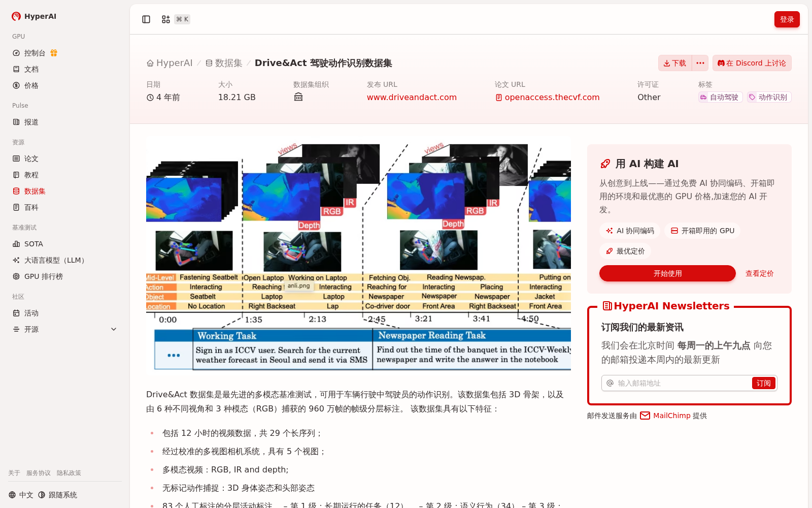Open openaccess.thecvf.com paper link
The width and height of the screenshot is (812, 508).
point(548,97)
